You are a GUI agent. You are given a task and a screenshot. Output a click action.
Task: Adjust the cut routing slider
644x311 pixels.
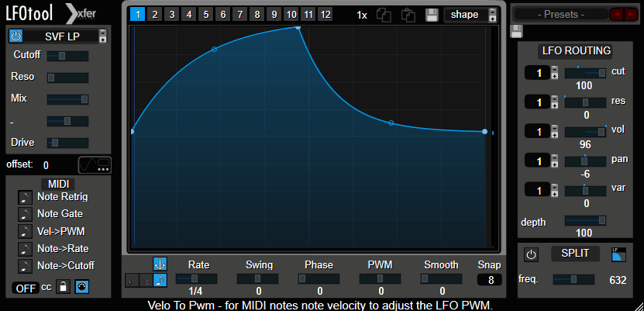[585, 73]
